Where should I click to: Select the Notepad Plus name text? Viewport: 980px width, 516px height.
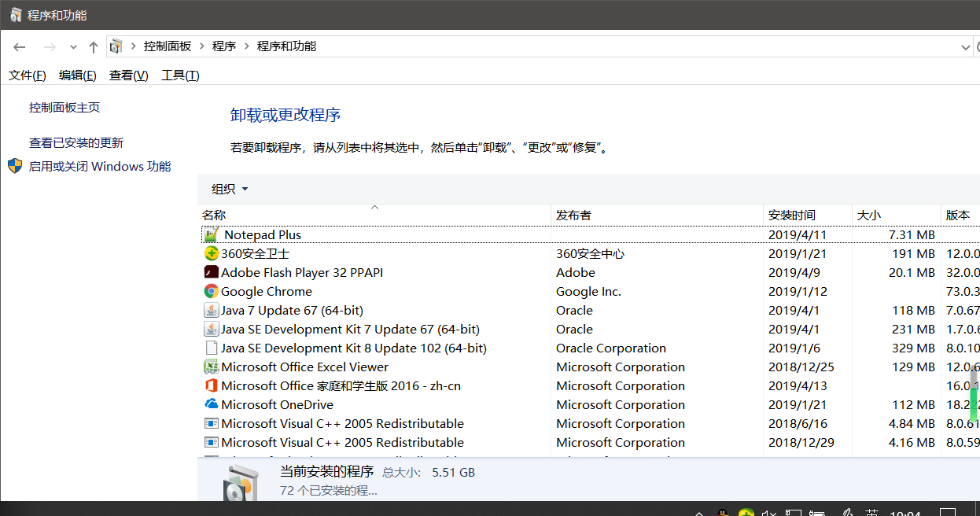pyautogui.click(x=263, y=234)
